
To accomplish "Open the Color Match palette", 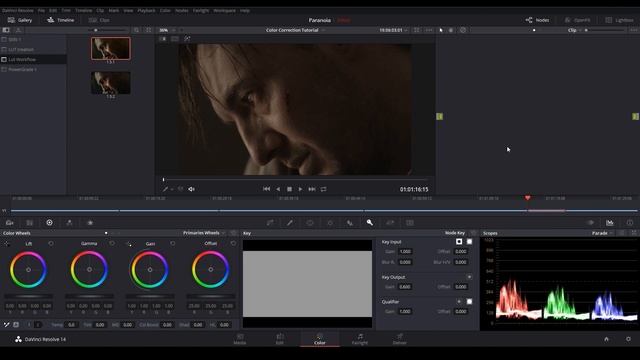I will click(x=29, y=222).
